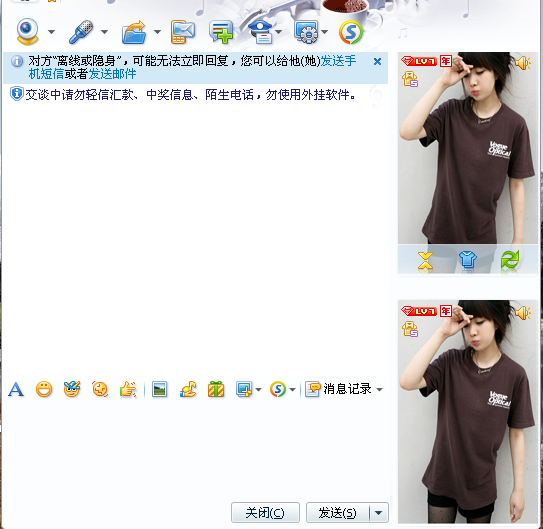Click in the message input area
This screenshot has height=529, width=543.
click(x=196, y=450)
